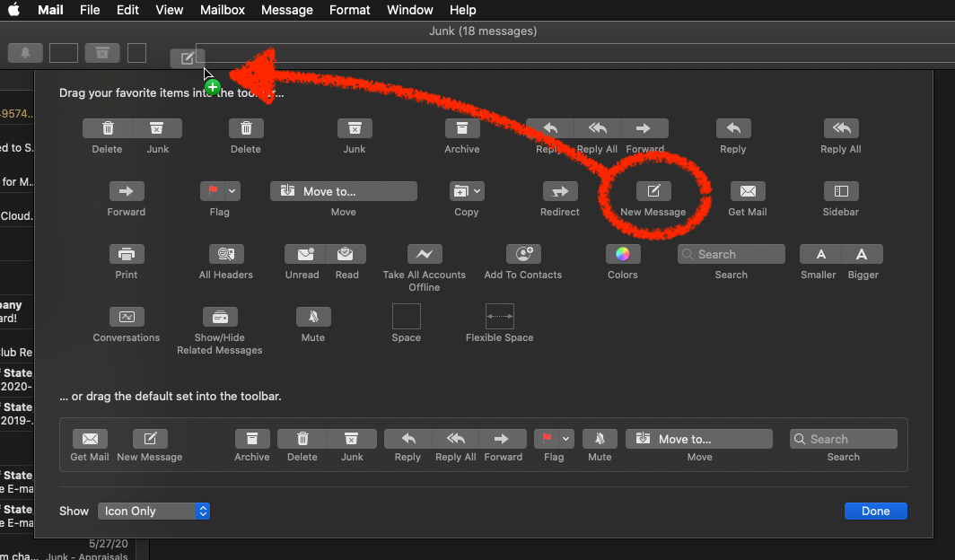Click the Add To Contacts icon
955x560 pixels.
point(524,254)
